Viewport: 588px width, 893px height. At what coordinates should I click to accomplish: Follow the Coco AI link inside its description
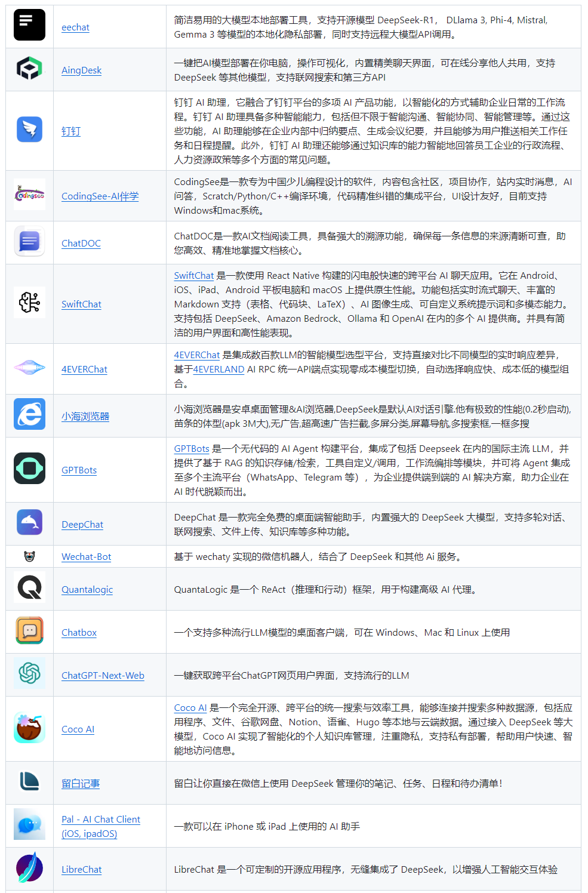click(x=190, y=708)
